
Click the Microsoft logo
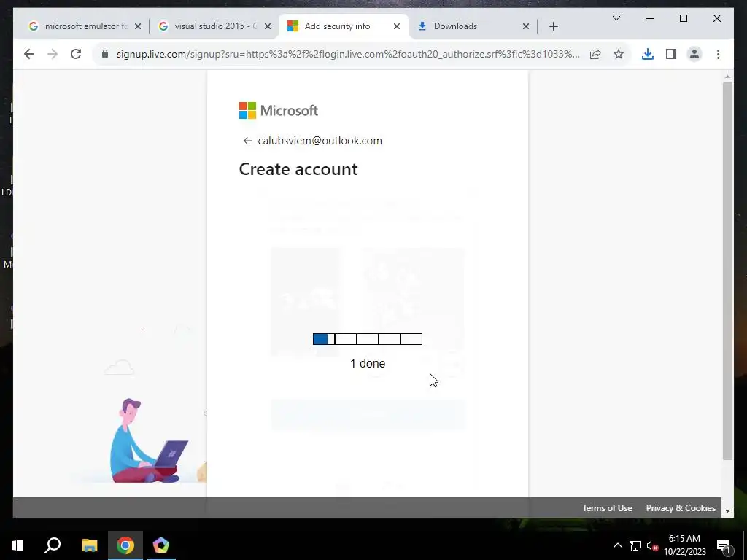coord(278,111)
